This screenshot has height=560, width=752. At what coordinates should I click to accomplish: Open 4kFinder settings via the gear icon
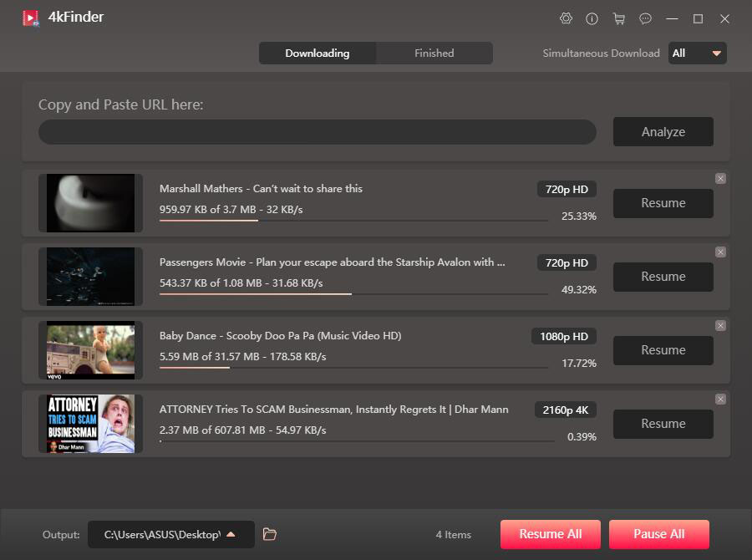(566, 18)
